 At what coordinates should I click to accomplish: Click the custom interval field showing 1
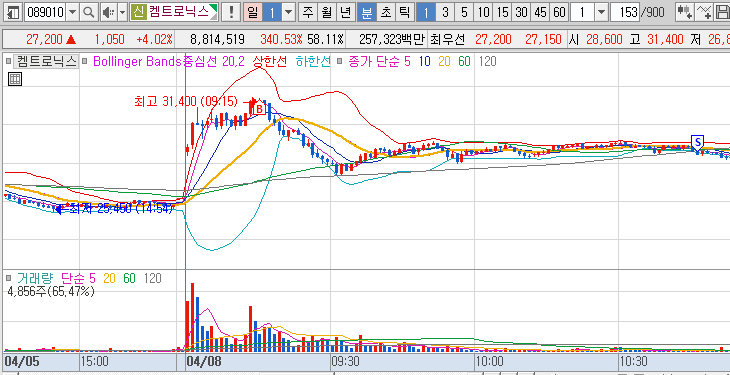[x=583, y=13]
